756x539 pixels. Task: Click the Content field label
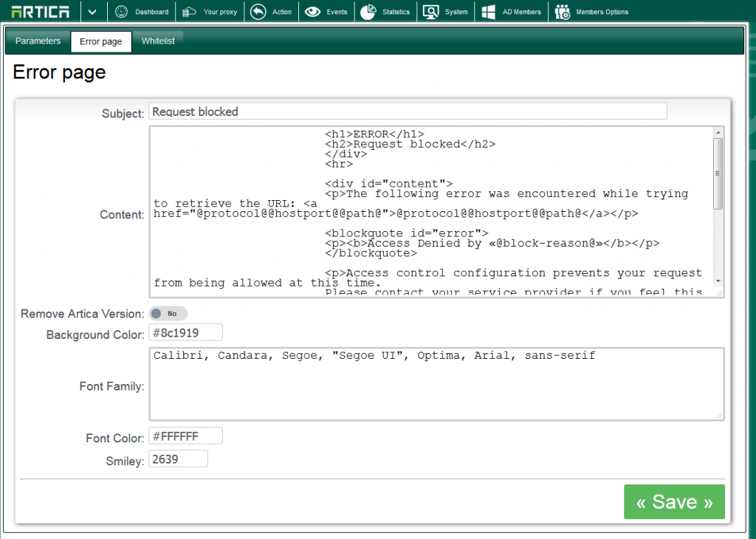pyautogui.click(x=122, y=215)
